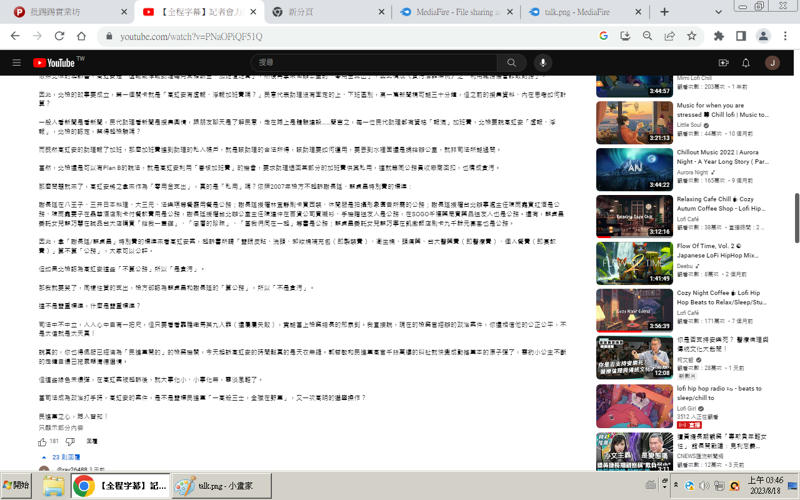This screenshot has height=500, width=800.
Task: Open the video thumbnail with 12:08 duration
Action: [x=634, y=357]
